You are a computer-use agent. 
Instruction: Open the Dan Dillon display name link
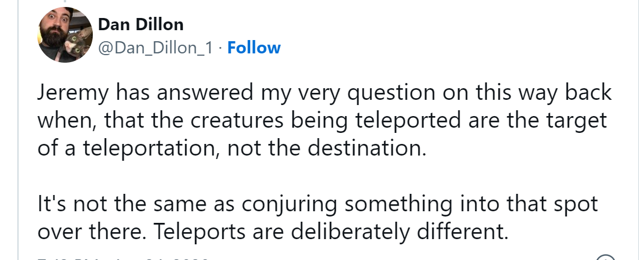[141, 24]
